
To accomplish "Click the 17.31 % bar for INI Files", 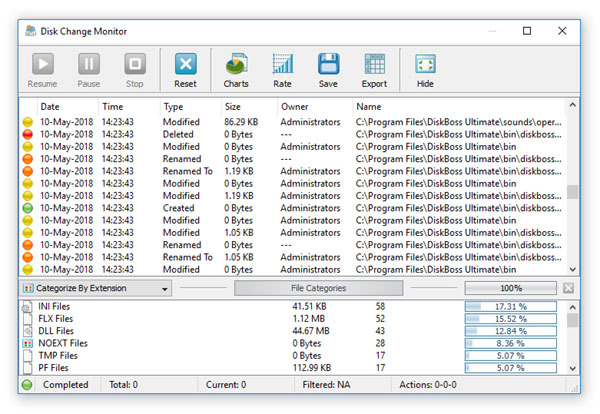I will [x=511, y=306].
